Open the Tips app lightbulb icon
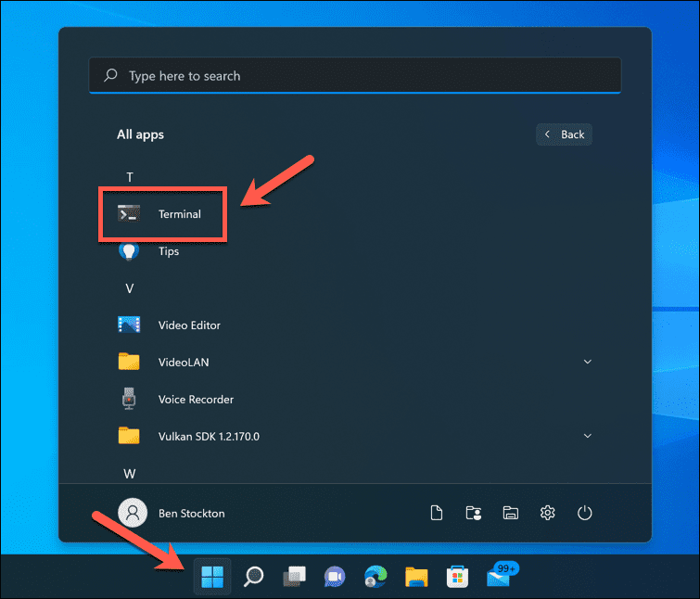This screenshot has height=599, width=700. click(x=129, y=251)
